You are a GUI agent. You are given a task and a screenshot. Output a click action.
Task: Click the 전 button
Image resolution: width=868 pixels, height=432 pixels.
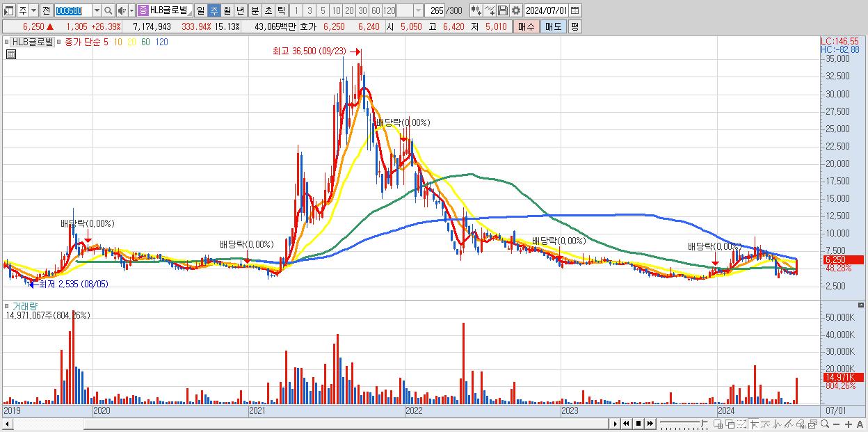pyautogui.click(x=46, y=10)
